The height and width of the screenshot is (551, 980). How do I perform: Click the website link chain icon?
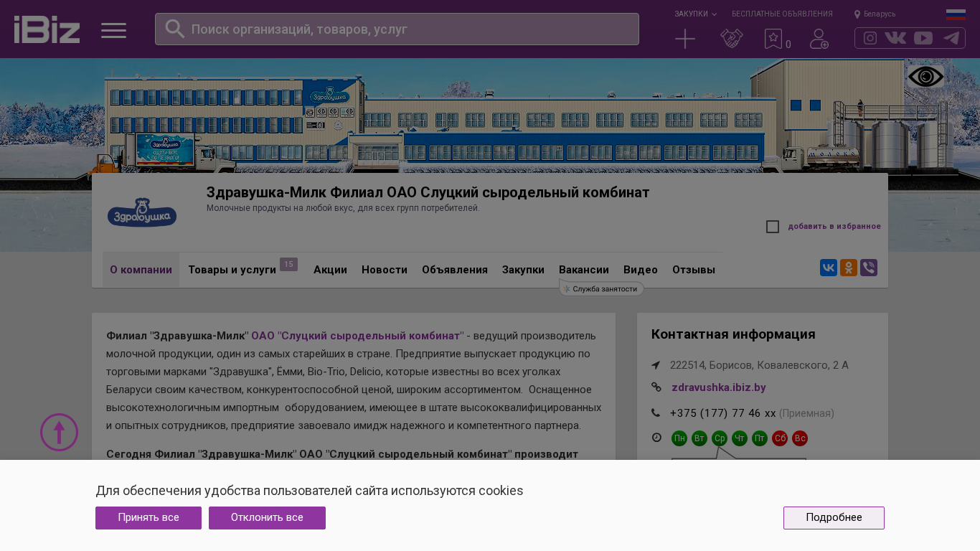pyautogui.click(x=656, y=387)
